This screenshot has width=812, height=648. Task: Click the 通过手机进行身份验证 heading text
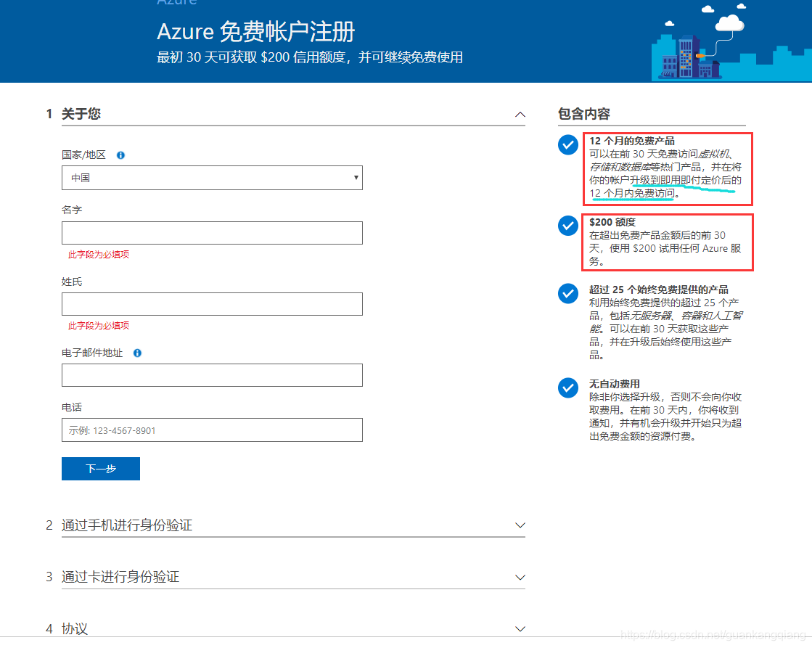(127, 525)
